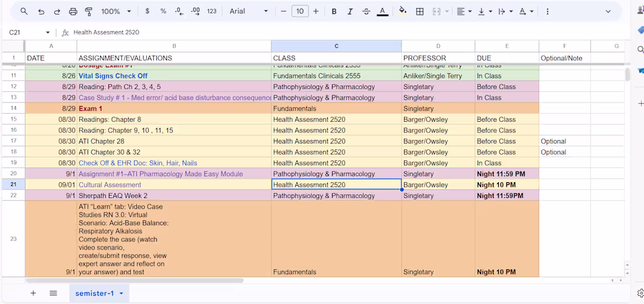The image size is (644, 304).
Task: Click the merge cells icon
Action: click(x=437, y=12)
